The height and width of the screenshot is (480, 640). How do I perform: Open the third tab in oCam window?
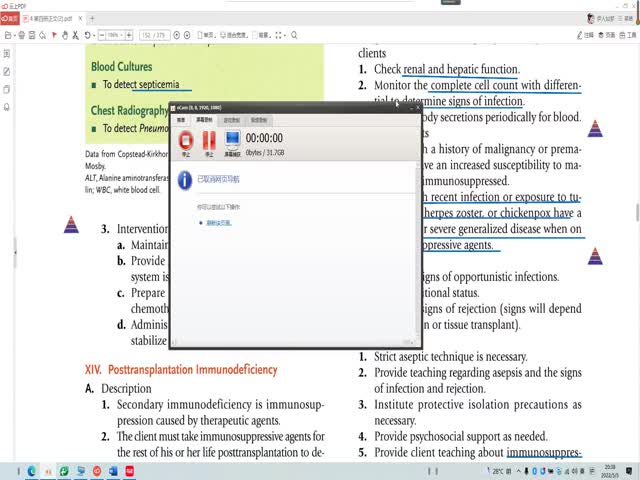[x=232, y=119]
